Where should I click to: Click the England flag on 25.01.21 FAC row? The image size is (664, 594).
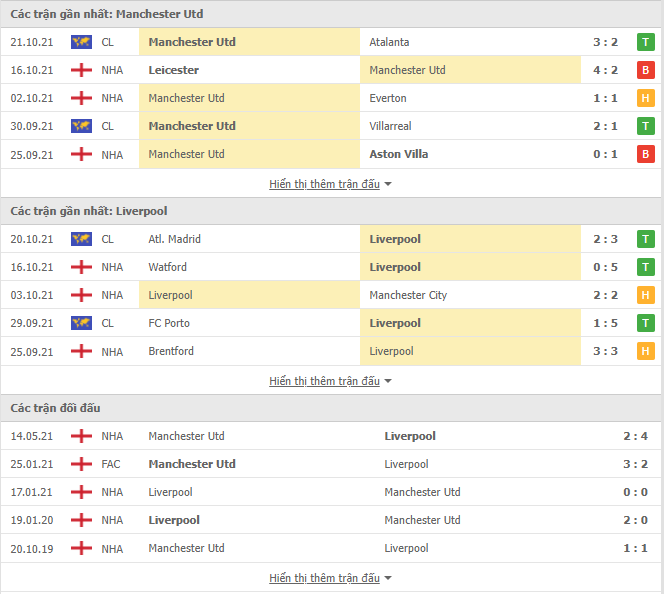tap(81, 464)
